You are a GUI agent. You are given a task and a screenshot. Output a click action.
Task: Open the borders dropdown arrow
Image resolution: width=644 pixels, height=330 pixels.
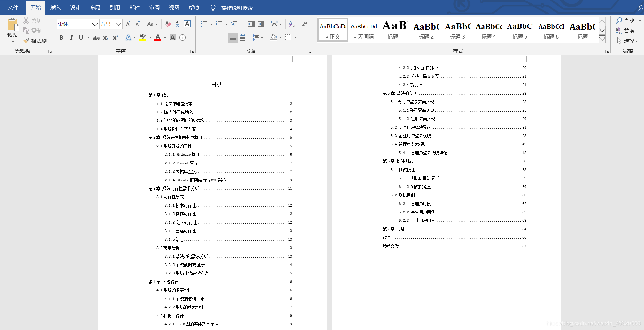[296, 37]
